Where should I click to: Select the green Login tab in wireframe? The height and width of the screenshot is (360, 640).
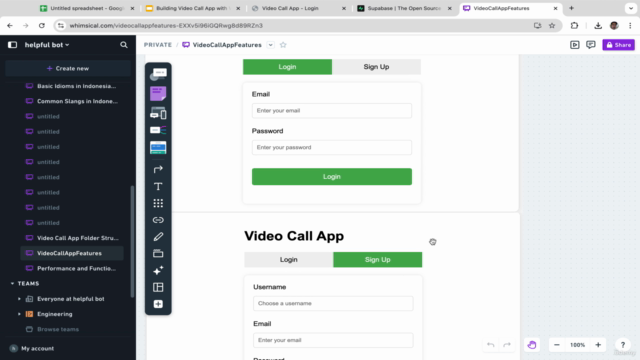287,67
